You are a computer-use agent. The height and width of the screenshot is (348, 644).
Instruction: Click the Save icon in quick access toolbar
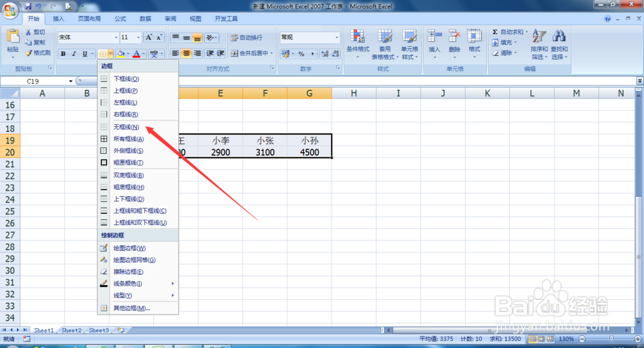pos(28,6)
